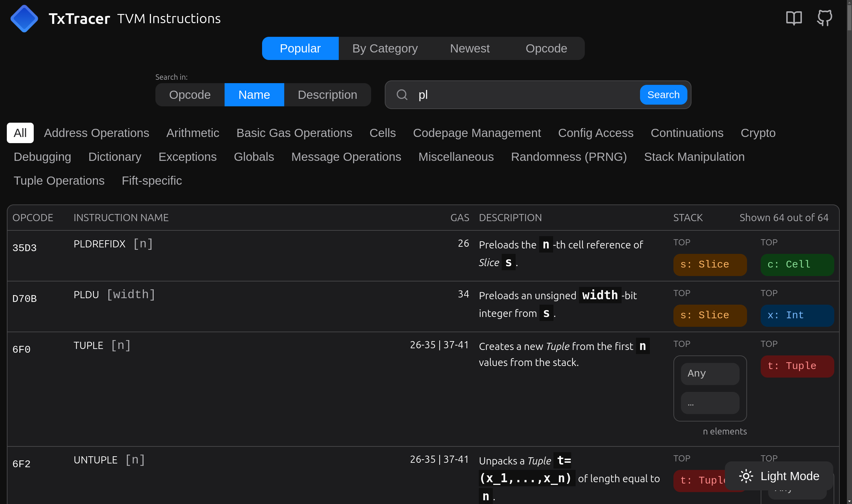852x504 pixels.
Task: Click opcode D70B cell
Action: point(25,299)
